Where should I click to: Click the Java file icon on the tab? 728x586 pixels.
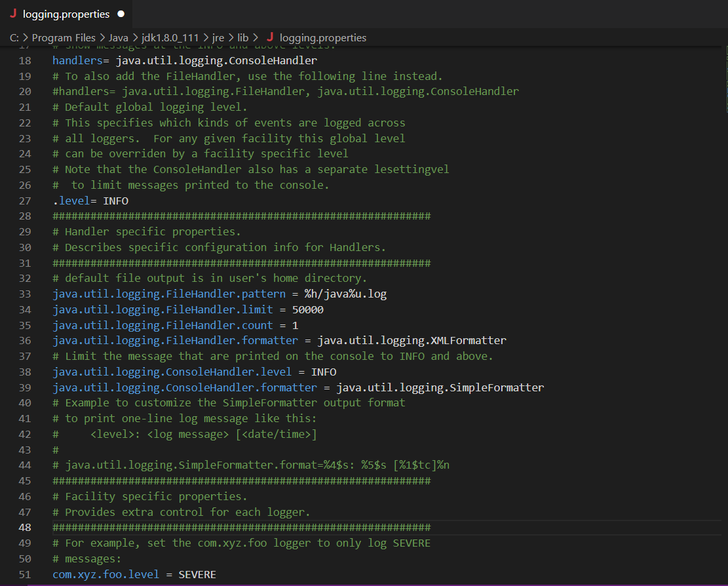(13, 14)
